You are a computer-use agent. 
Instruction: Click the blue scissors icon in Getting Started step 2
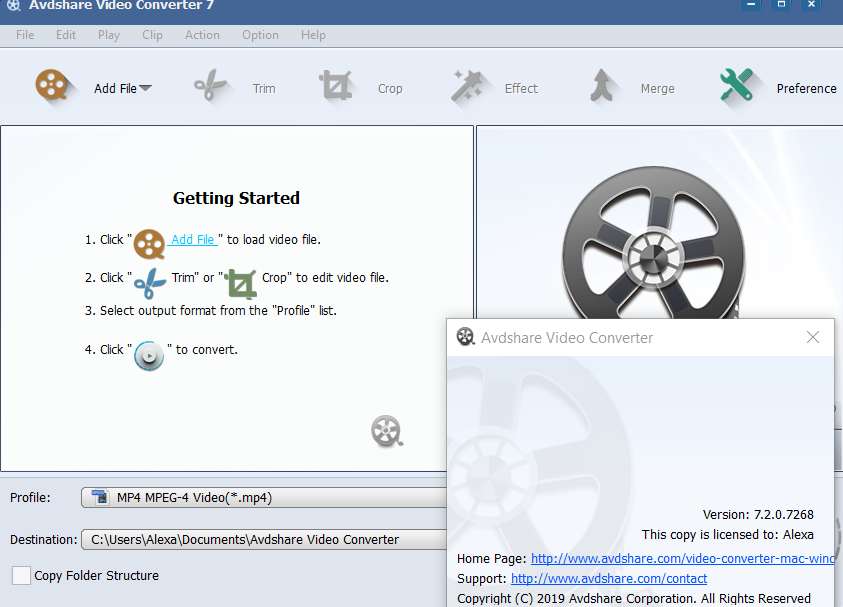150,283
